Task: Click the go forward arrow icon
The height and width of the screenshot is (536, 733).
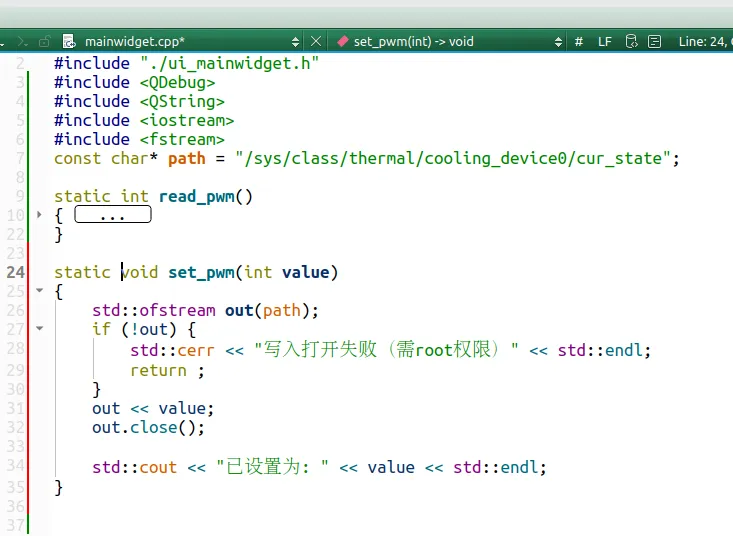Action: (22, 42)
